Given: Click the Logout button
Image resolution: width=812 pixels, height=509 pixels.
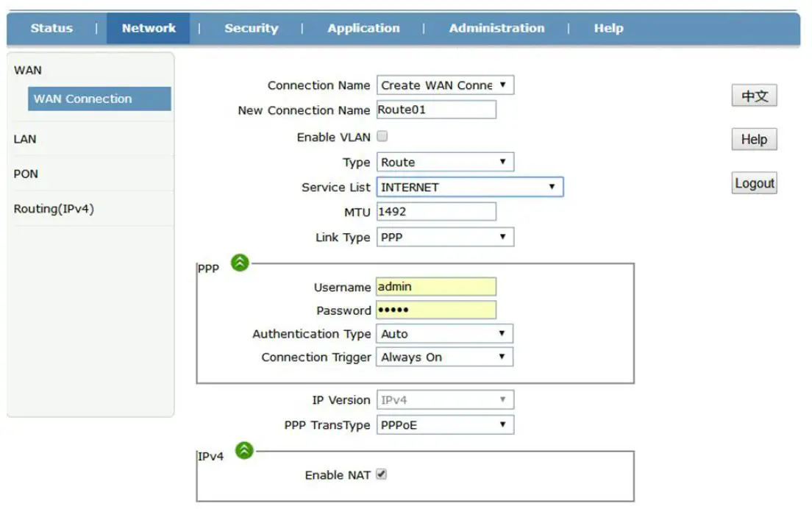Looking at the screenshot, I should point(754,182).
